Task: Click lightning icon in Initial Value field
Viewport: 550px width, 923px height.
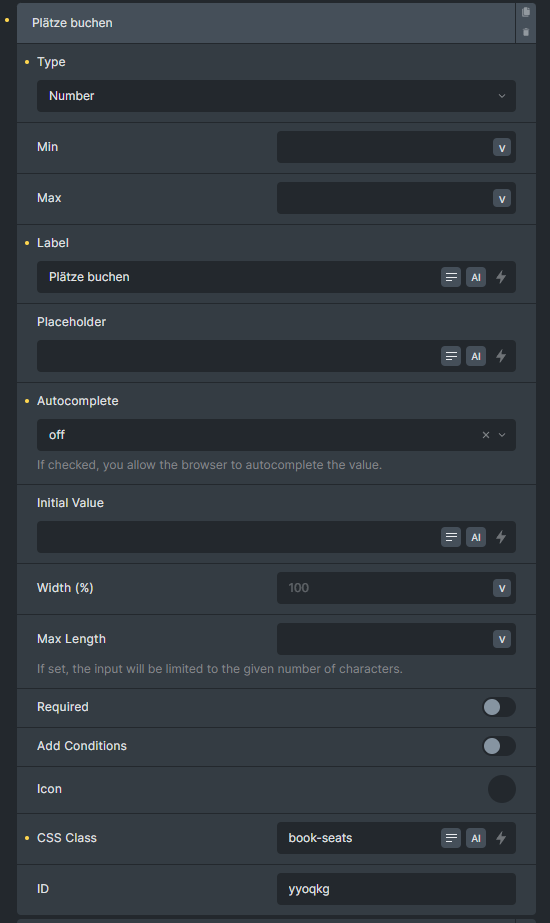Action: 501,537
